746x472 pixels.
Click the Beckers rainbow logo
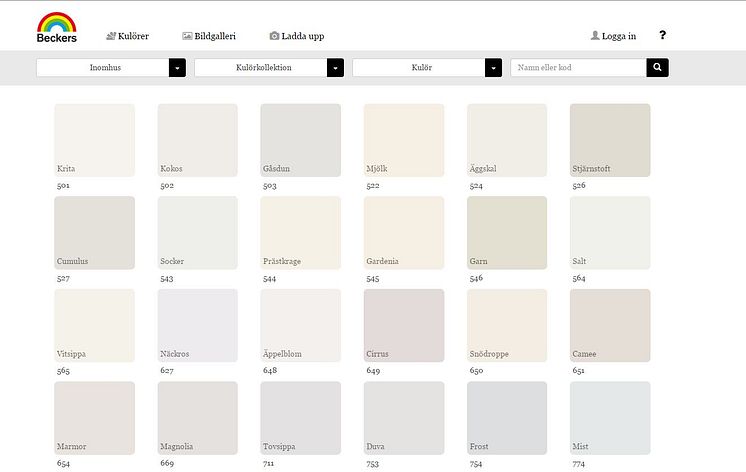pyautogui.click(x=57, y=28)
